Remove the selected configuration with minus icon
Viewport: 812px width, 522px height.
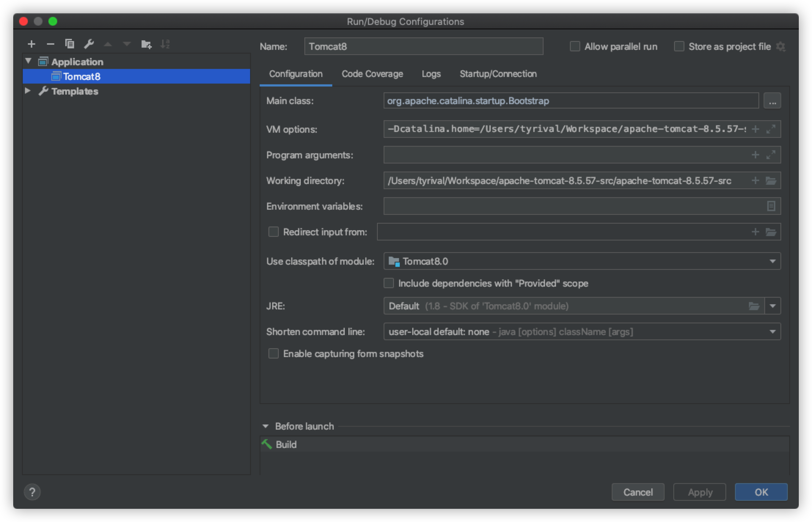coord(51,44)
